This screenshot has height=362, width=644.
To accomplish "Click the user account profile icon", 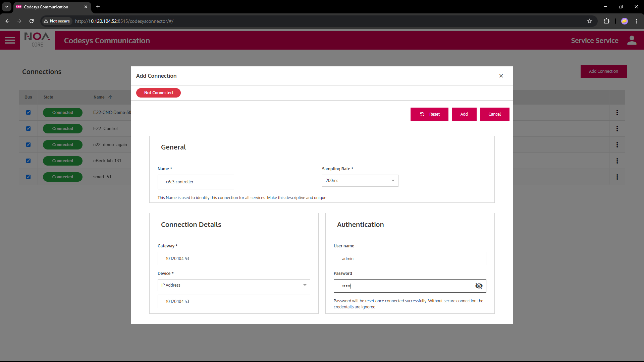I will [632, 41].
